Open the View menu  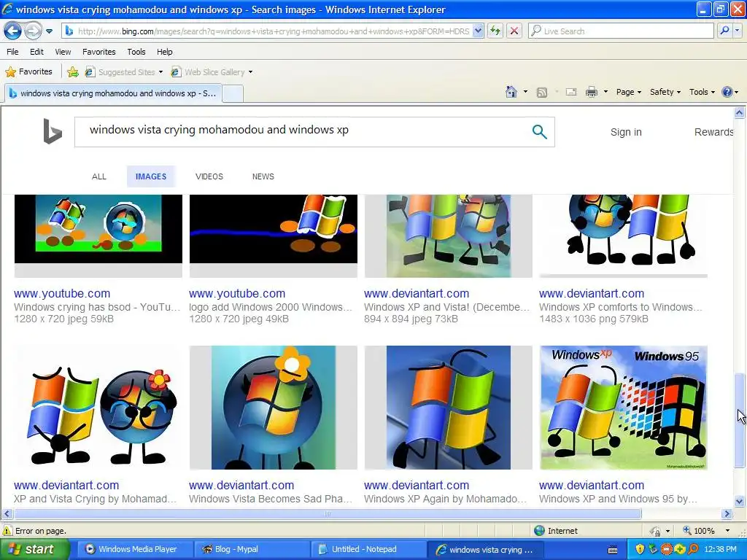(x=63, y=52)
